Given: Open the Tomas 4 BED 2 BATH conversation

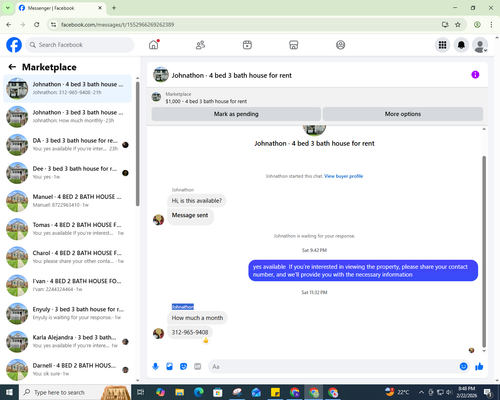Looking at the screenshot, I should point(67,229).
